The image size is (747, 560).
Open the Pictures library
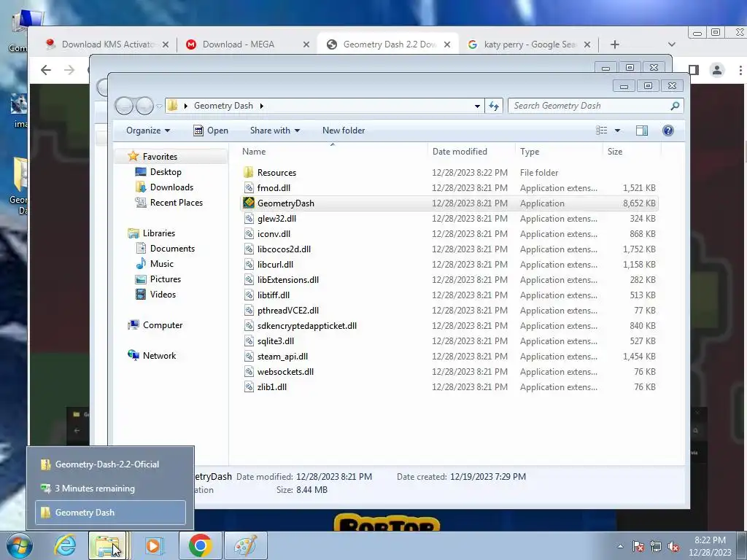click(166, 279)
